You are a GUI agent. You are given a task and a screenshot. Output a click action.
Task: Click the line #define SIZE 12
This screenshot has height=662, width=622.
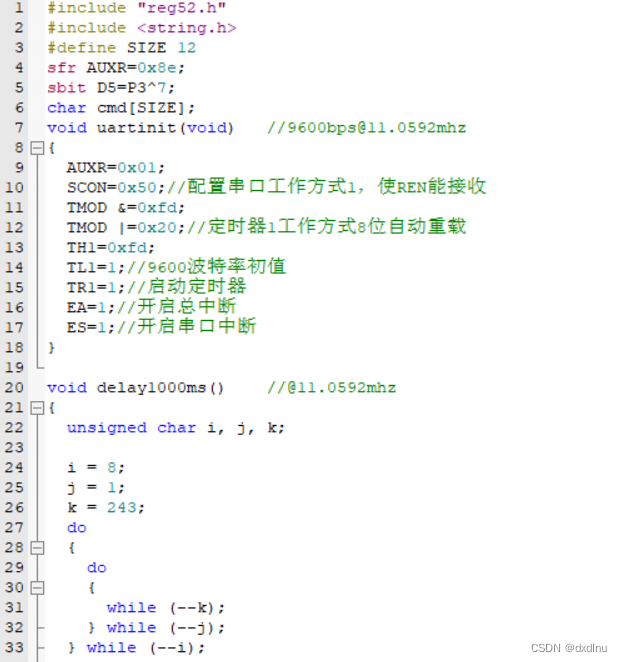[x=122, y=48]
